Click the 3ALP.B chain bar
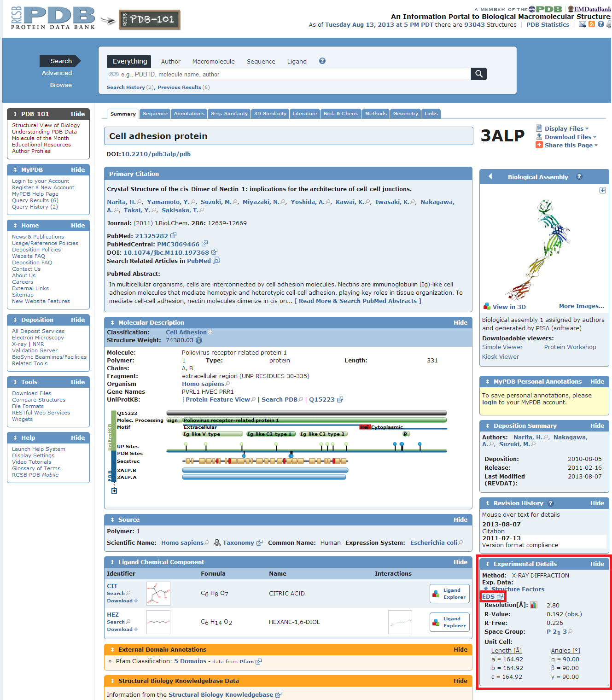 tap(265, 470)
